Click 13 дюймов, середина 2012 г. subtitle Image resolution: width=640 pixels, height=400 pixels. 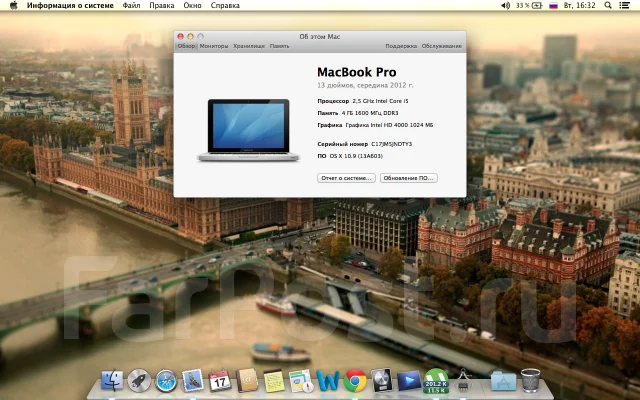365,86
